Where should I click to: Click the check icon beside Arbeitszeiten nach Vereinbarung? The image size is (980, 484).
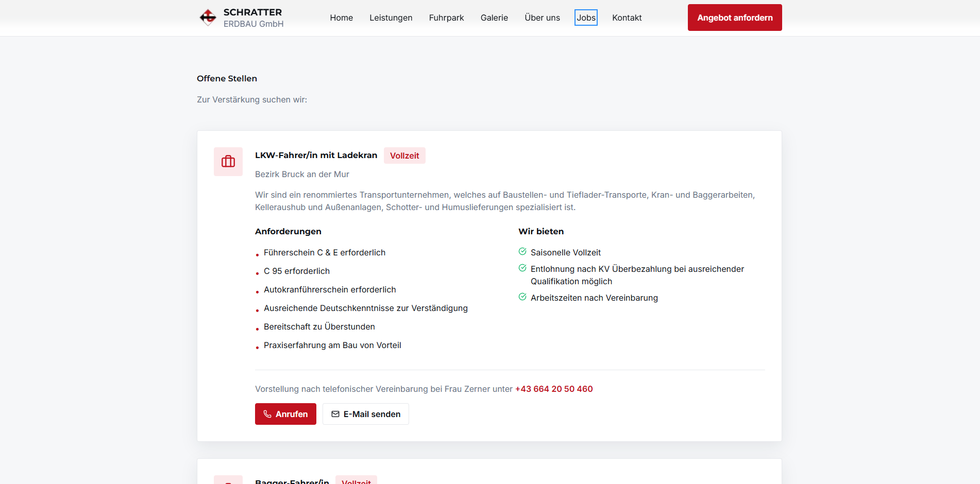[522, 297]
